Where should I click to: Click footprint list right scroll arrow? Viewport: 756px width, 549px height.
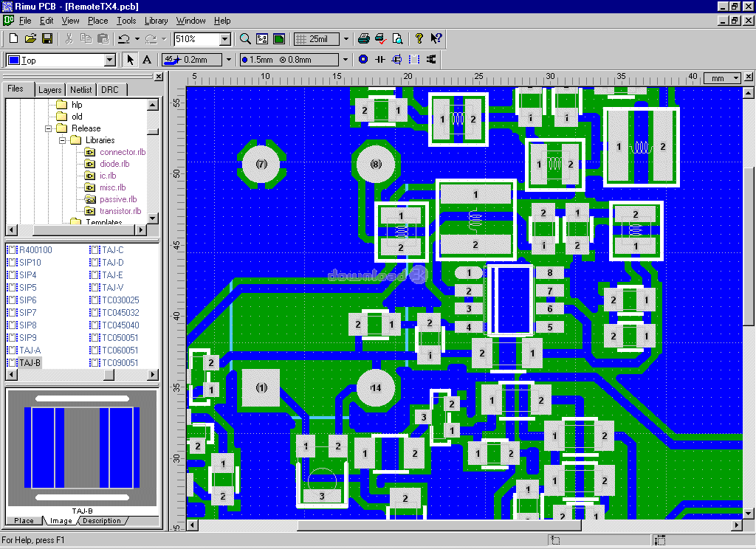(x=153, y=375)
